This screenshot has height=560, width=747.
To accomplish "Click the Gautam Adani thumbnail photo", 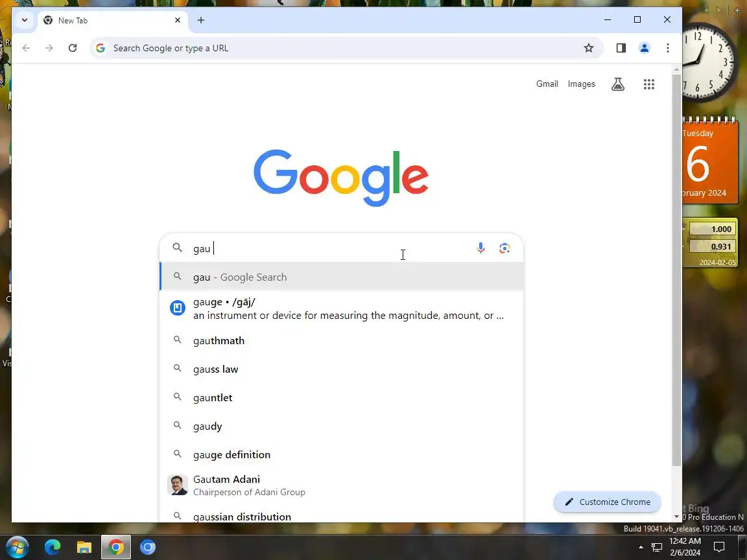I will (178, 485).
